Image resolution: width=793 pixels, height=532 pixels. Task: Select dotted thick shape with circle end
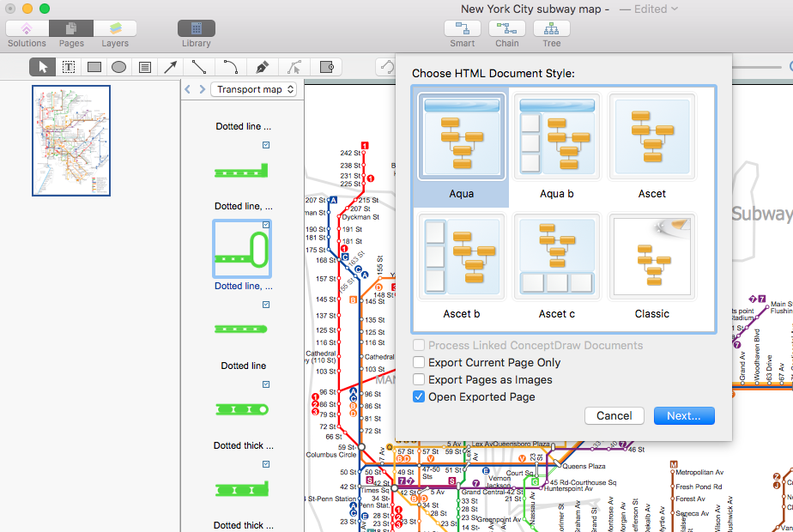(x=242, y=409)
